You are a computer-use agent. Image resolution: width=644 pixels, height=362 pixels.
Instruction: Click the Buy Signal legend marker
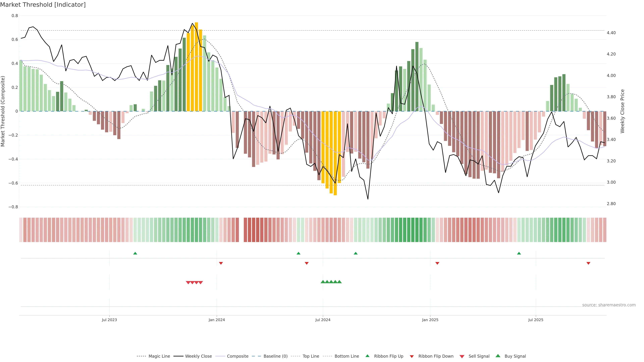pos(498,356)
